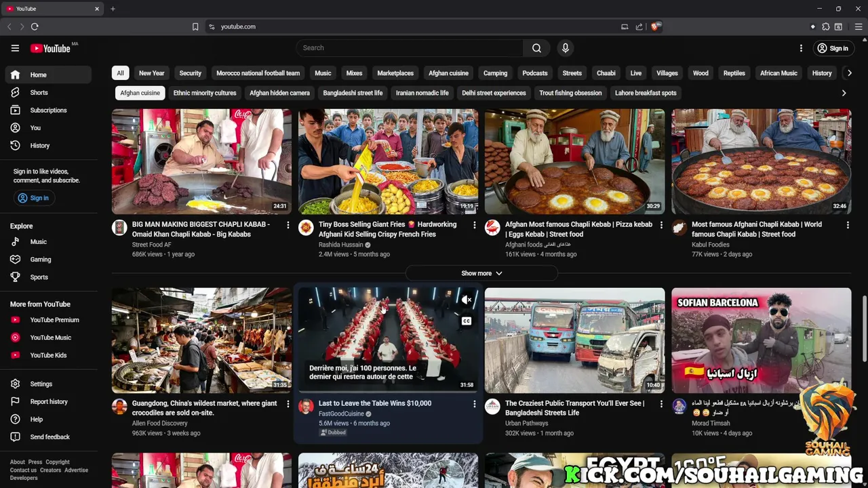Open the hamburger guide menu

(x=15, y=48)
